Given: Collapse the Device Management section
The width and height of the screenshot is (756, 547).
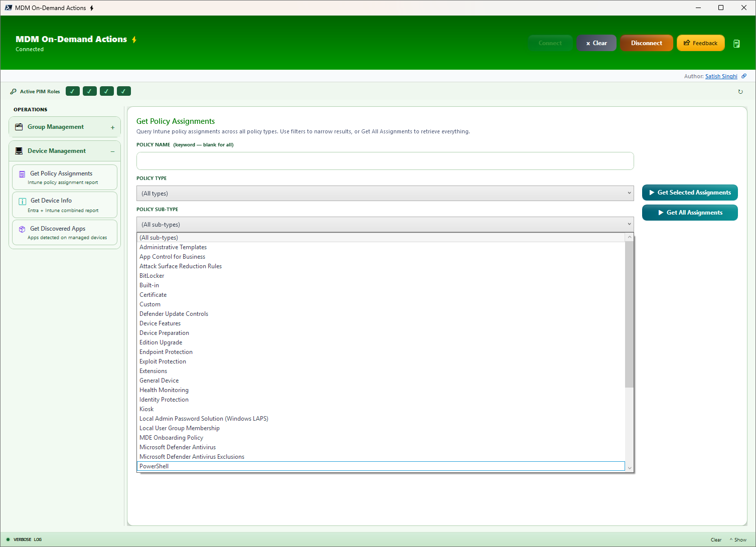Looking at the screenshot, I should (114, 150).
